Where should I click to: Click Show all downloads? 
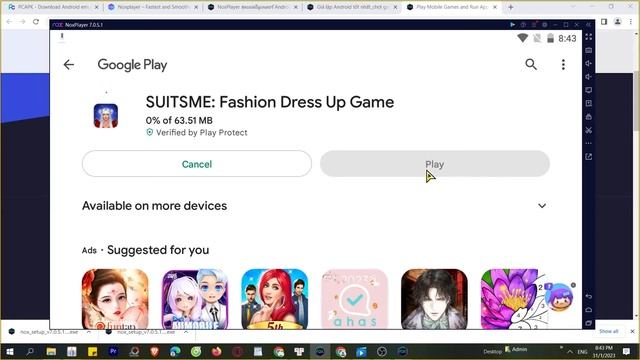click(609, 331)
